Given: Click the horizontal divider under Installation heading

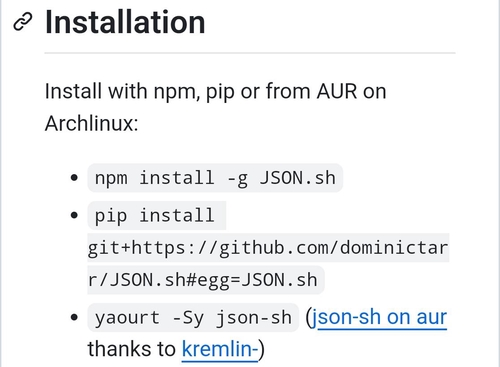Looking at the screenshot, I should click(x=250, y=53).
